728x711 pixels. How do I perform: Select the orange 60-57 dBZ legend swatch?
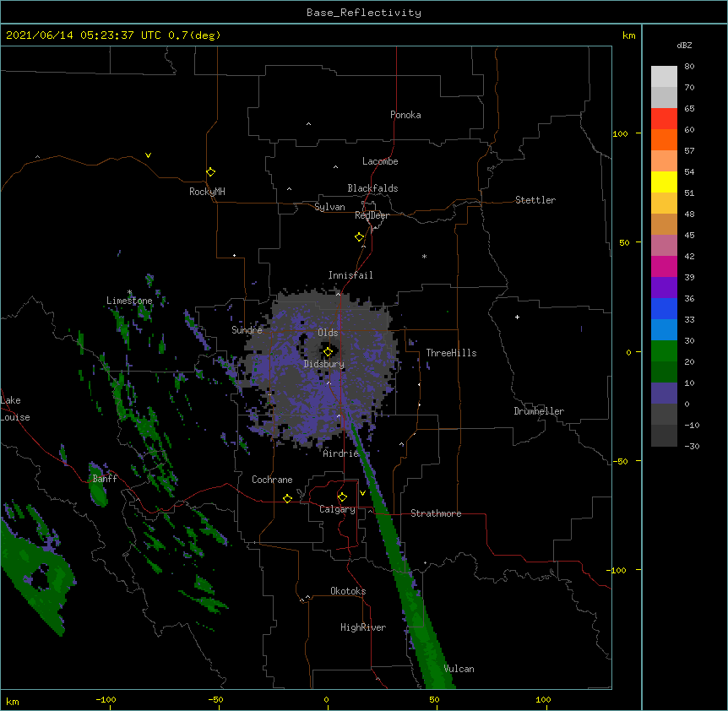click(x=664, y=139)
